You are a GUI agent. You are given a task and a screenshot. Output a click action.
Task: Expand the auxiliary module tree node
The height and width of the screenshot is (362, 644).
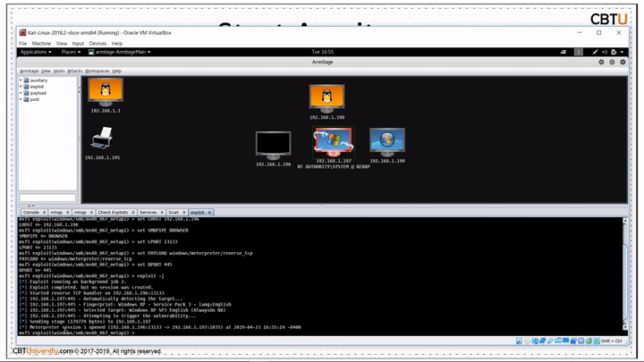(x=21, y=80)
